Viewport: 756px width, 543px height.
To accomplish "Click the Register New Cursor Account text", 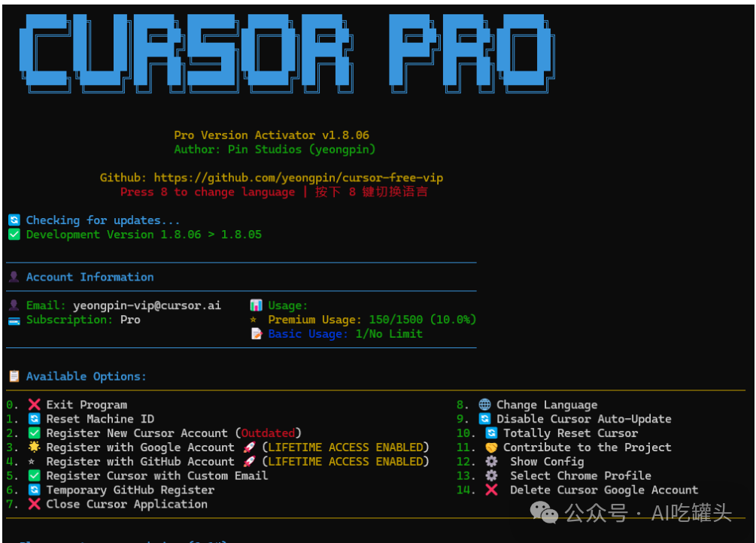I will point(137,433).
